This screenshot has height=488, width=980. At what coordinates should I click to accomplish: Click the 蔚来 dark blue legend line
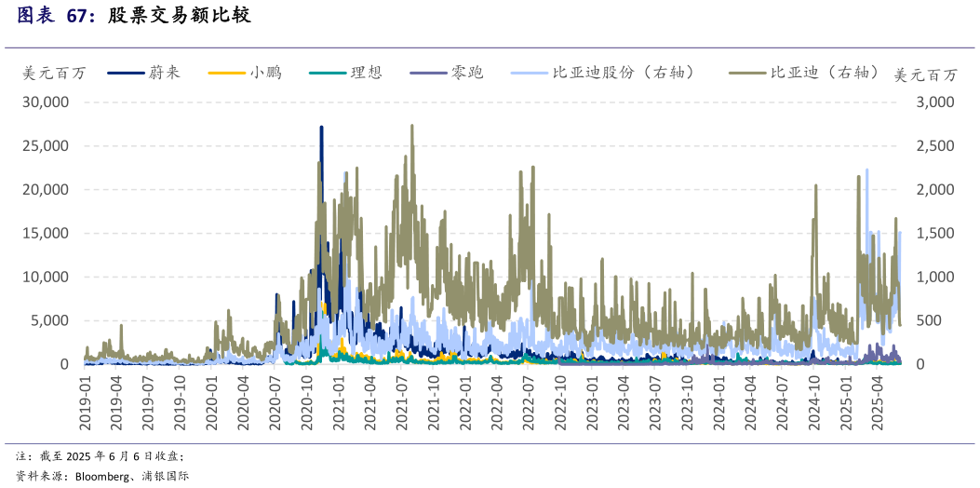tap(126, 73)
